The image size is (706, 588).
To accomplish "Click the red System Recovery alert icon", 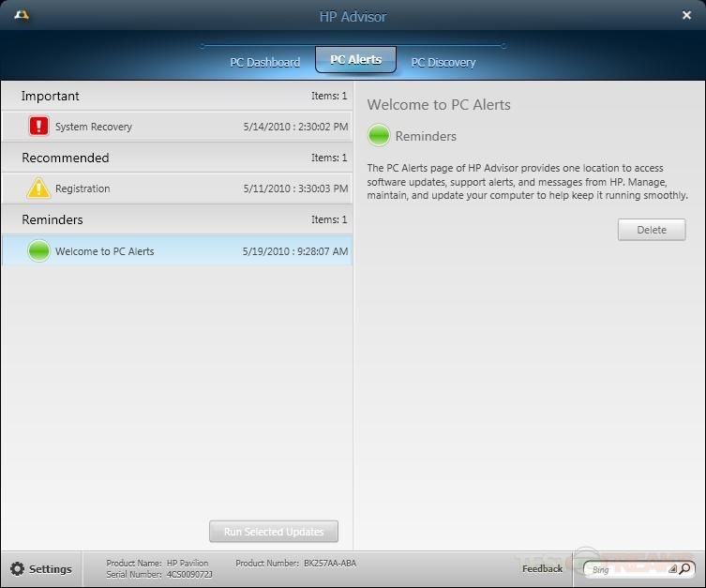I will coord(38,126).
